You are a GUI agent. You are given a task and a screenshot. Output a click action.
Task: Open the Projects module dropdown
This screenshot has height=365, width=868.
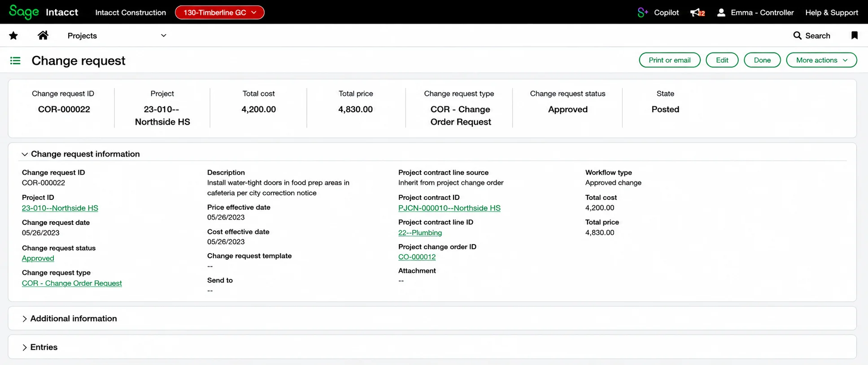[x=117, y=35]
